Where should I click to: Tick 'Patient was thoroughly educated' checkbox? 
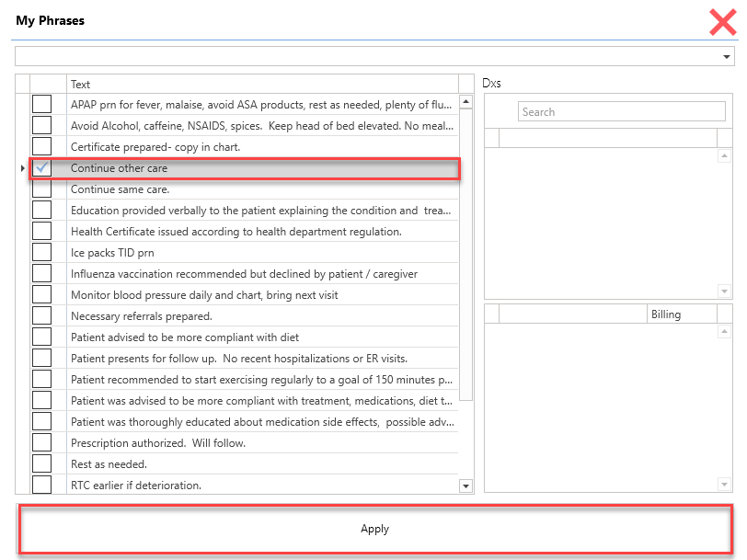42,421
